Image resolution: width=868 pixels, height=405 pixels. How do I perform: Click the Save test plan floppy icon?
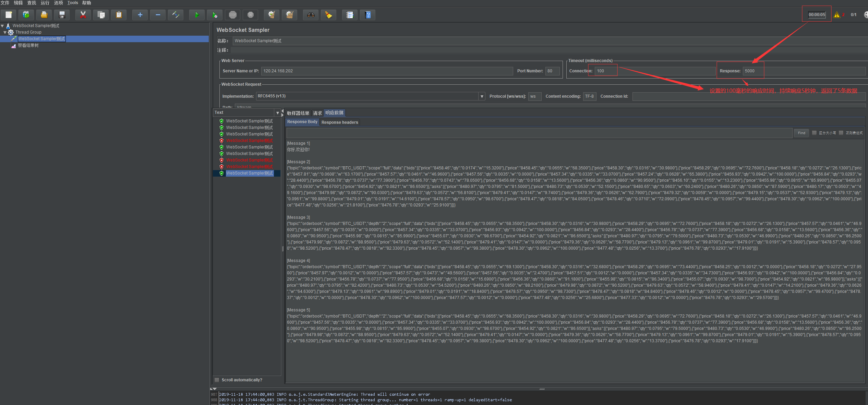click(x=62, y=15)
